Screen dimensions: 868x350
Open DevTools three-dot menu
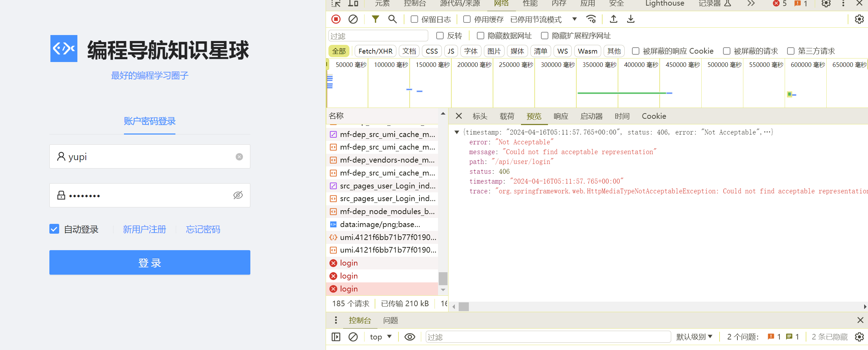click(x=843, y=4)
